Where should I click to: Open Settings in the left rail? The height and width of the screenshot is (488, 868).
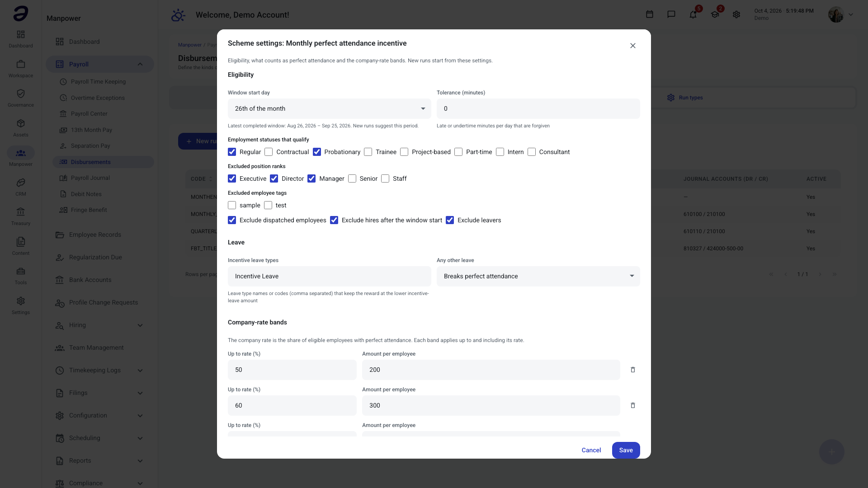(21, 305)
